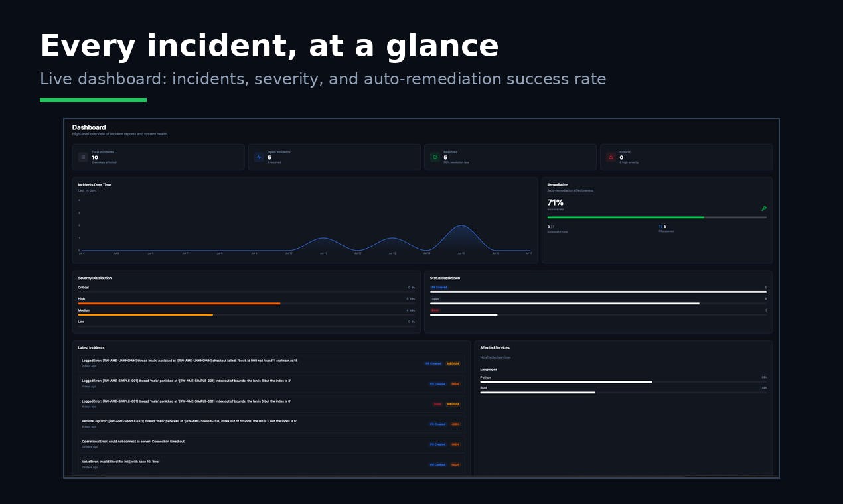Open the LoggedError RW-AME-UNKNOWN checkout failed incident
This screenshot has width=843, height=504.
[x=271, y=363]
